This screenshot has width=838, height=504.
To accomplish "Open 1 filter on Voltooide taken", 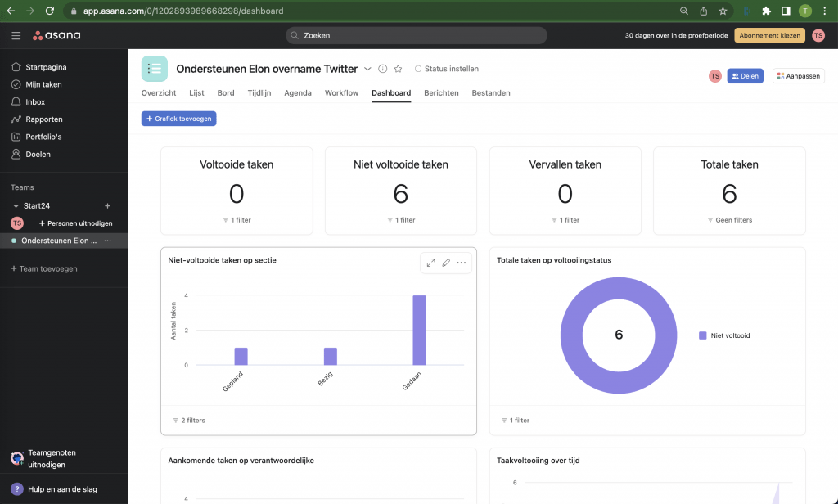I will click(x=237, y=220).
